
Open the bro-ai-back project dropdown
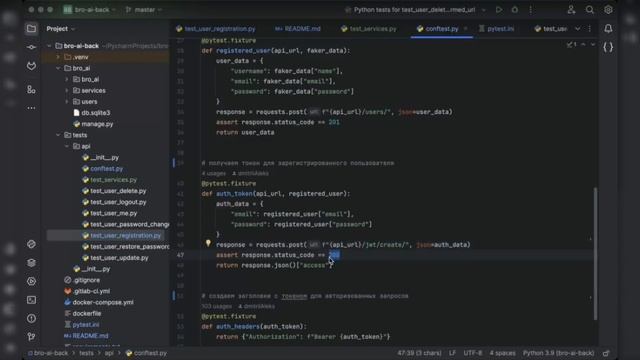89,9
